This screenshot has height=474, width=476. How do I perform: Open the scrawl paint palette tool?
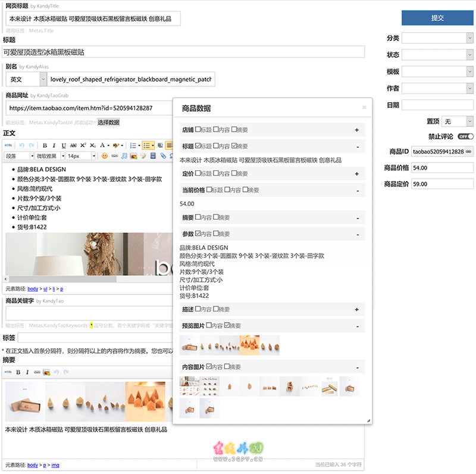pyautogui.click(x=143, y=156)
